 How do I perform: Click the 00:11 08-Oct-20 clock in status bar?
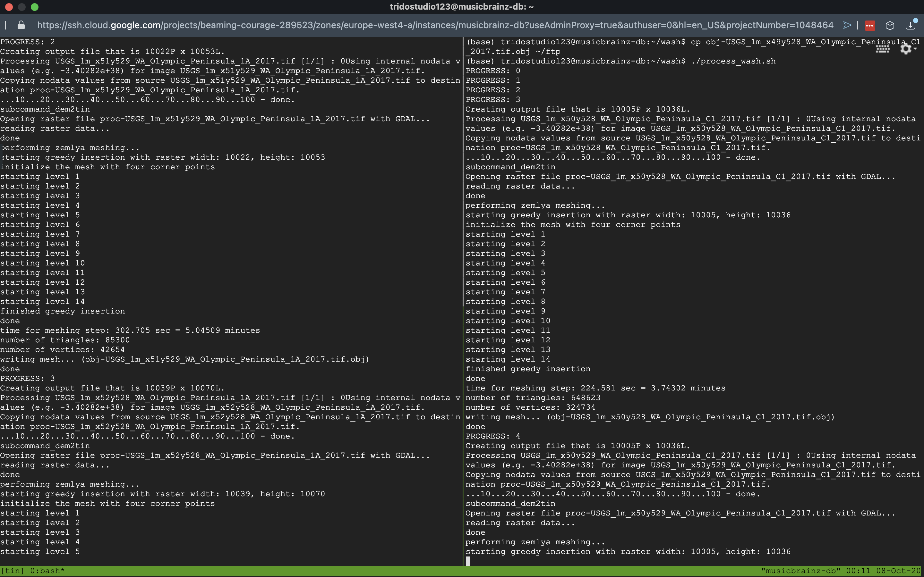coord(883,571)
